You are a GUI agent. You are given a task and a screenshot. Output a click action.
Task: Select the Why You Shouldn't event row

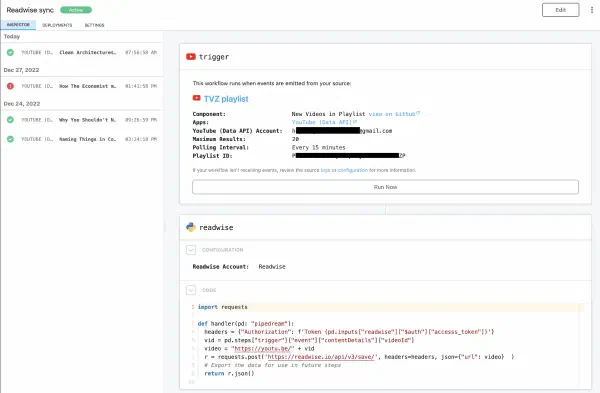tap(82, 120)
